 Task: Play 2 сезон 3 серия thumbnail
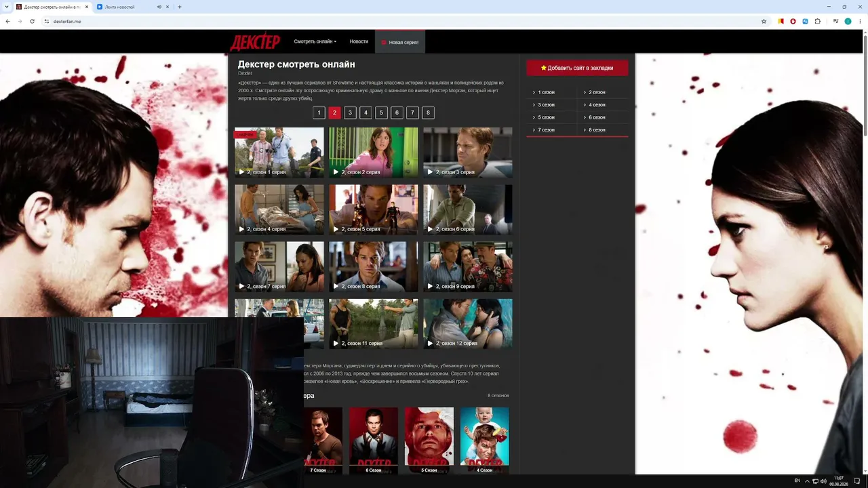click(x=468, y=152)
